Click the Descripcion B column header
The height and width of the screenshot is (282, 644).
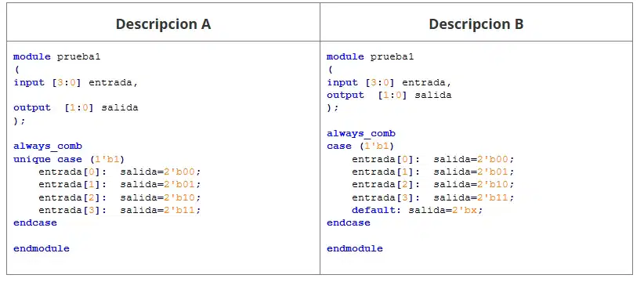[x=476, y=24]
